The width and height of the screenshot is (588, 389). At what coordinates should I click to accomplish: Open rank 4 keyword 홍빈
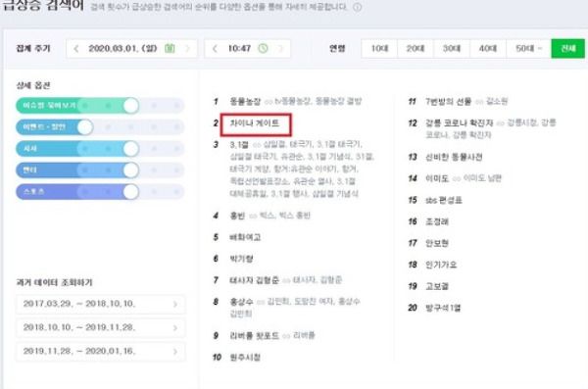237,216
